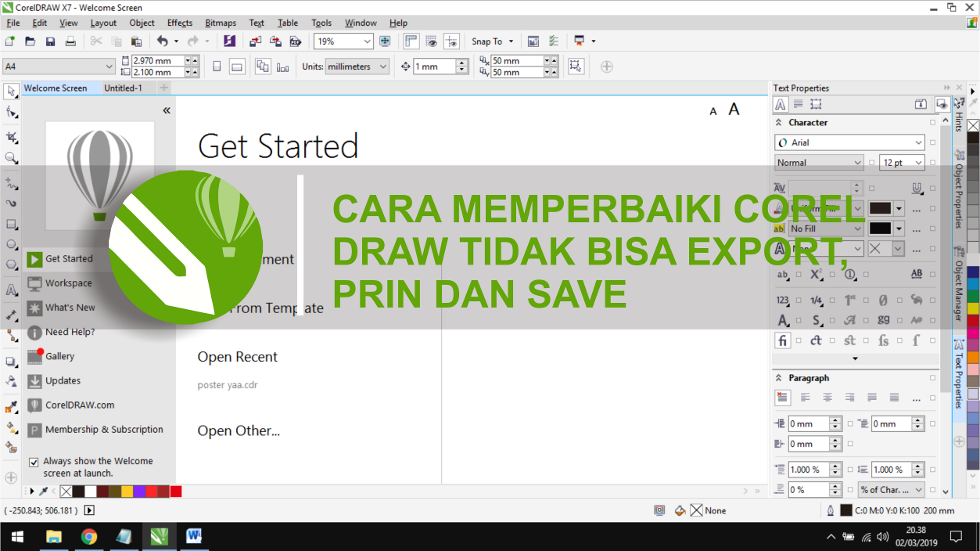Tick the checkbox beside 'ct' ligature icon
The height and width of the screenshot is (551, 980).
point(831,340)
